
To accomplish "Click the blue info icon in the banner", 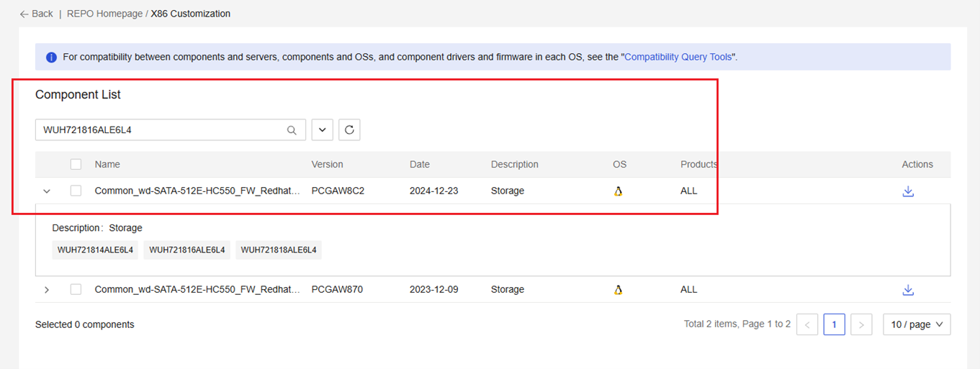I will (x=51, y=57).
